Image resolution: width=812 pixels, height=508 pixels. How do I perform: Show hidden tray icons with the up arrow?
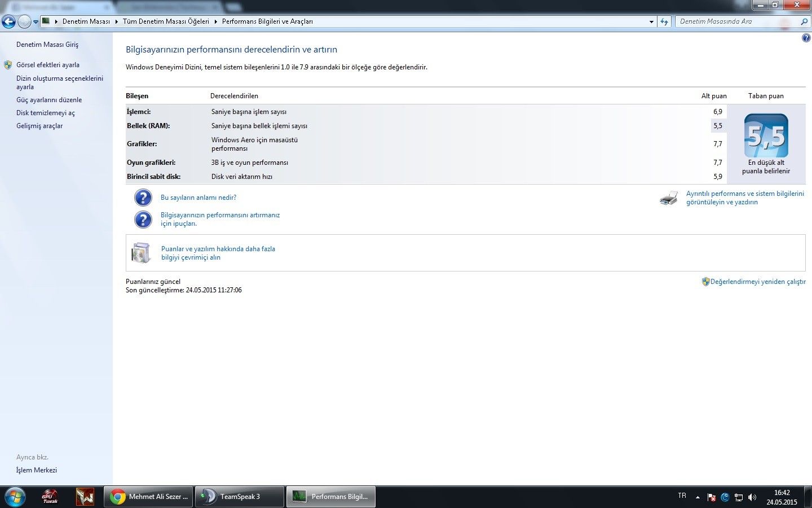tap(698, 497)
